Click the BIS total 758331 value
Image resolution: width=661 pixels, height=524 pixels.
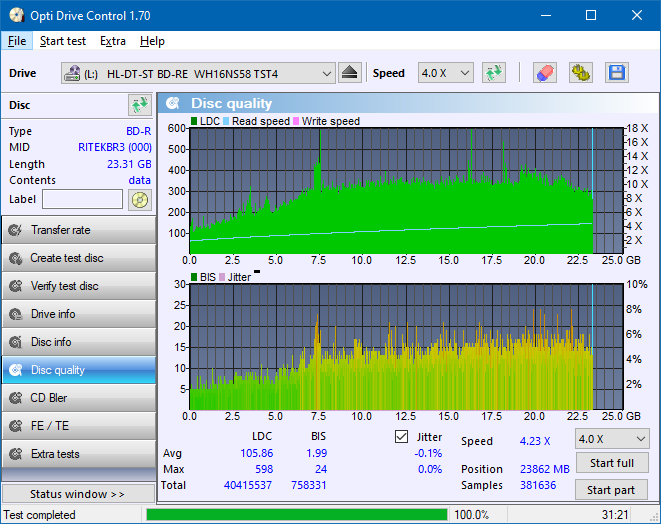pos(309,485)
